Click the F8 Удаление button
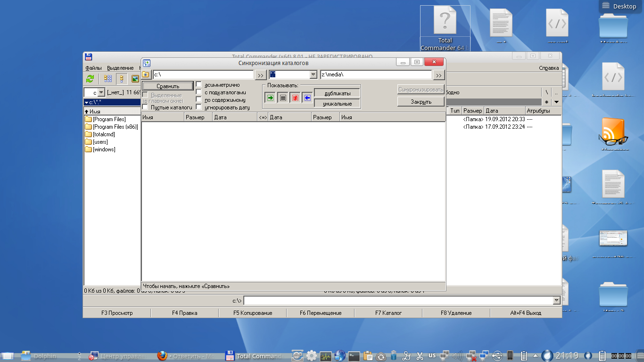This screenshot has width=644, height=362. click(x=456, y=313)
